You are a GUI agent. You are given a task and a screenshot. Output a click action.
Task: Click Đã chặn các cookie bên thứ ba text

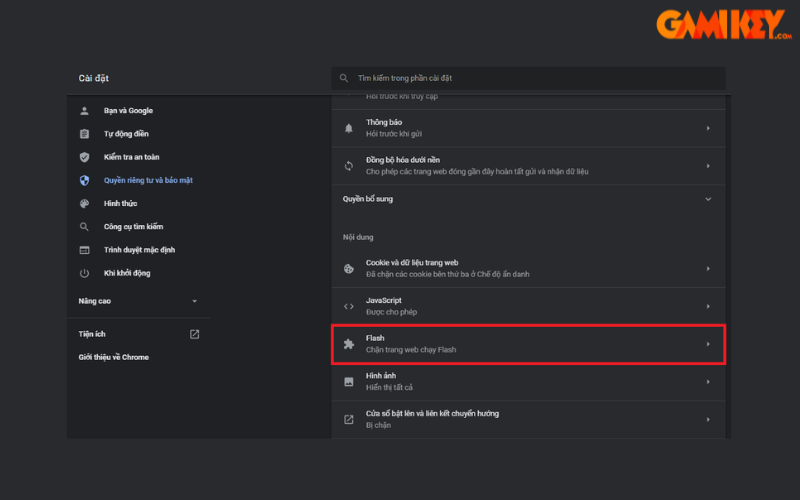pos(447,274)
